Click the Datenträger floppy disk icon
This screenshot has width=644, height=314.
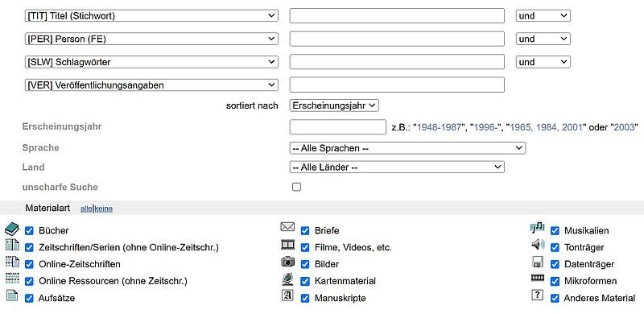pos(537,262)
